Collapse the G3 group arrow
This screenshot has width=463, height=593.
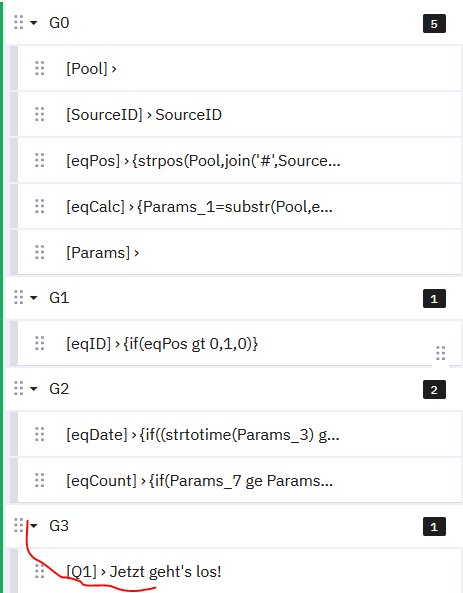point(34,526)
